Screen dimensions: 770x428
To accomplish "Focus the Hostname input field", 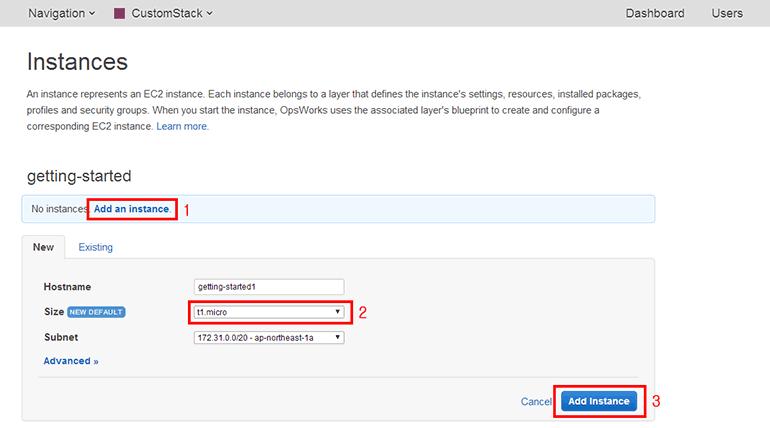I will coord(269,286).
